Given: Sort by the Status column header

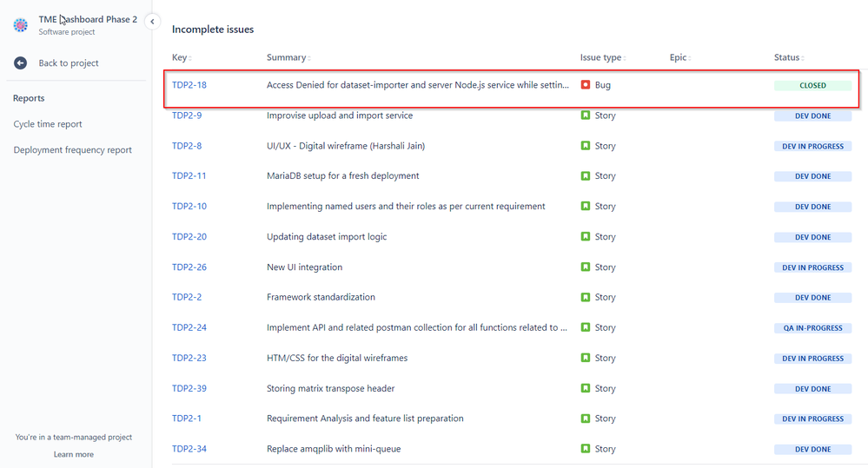Looking at the screenshot, I should (x=789, y=57).
